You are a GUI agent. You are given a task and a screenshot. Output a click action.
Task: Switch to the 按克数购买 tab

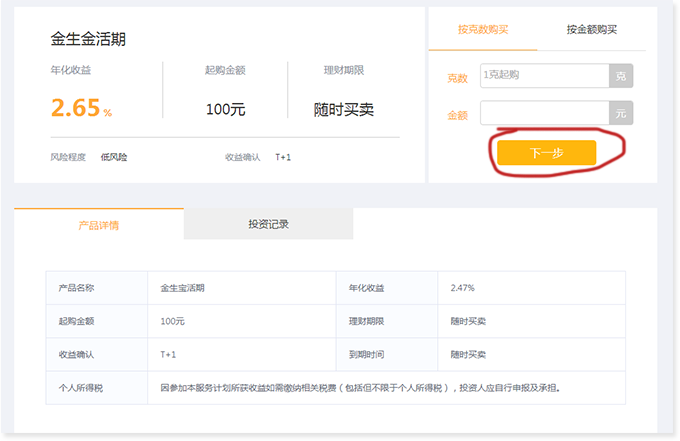(482, 30)
